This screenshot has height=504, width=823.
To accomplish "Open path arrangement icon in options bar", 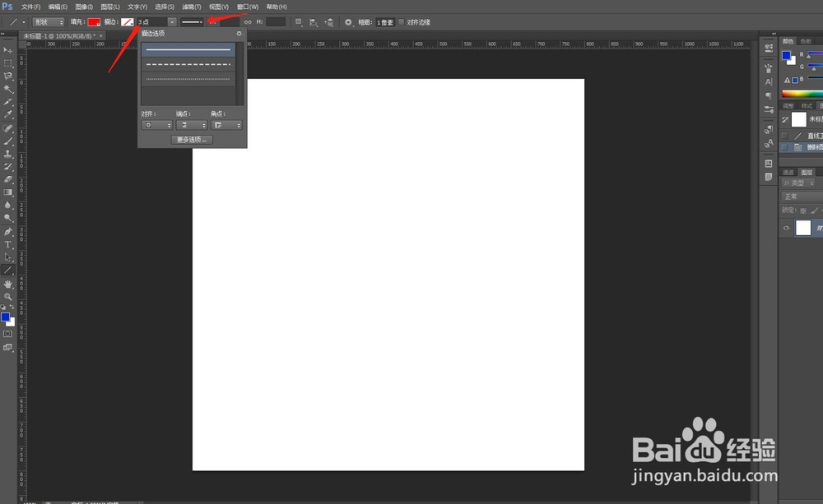I will [x=329, y=22].
